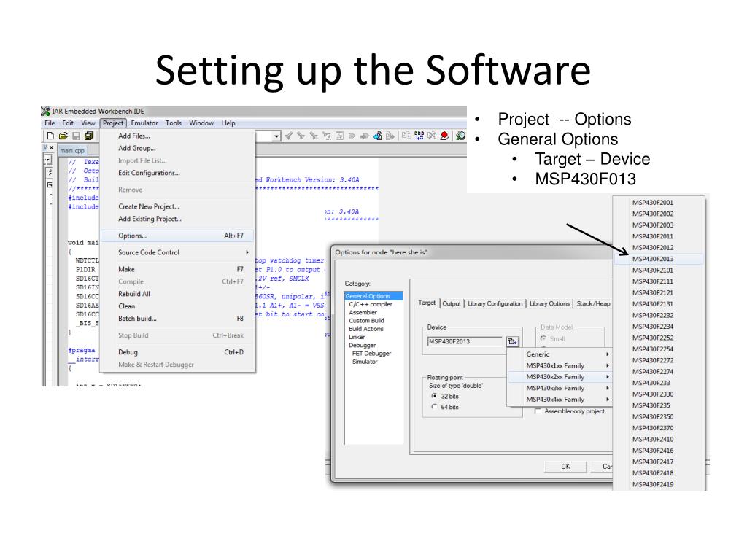
Task: Click the red Toggle Breakpoint icon
Action: tap(444, 136)
